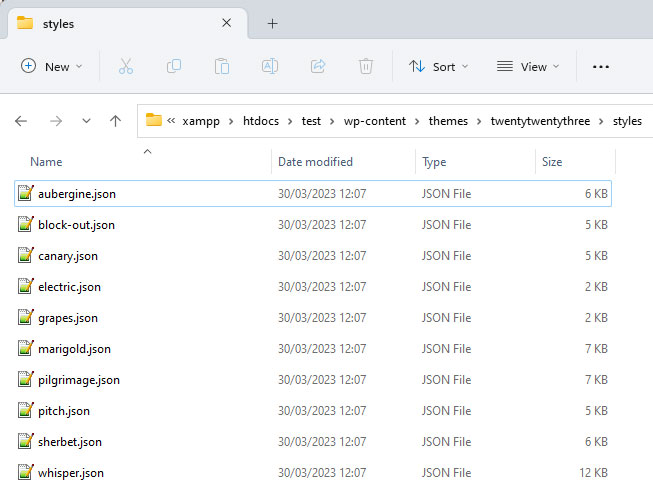Click the Cut scissors icon
Screen dimensions: 653x502
(x=125, y=66)
